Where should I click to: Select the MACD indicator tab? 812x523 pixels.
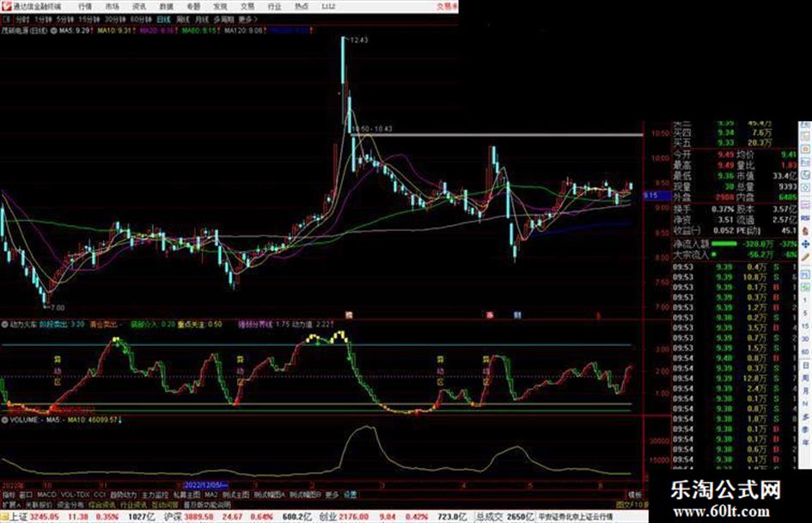(46, 495)
